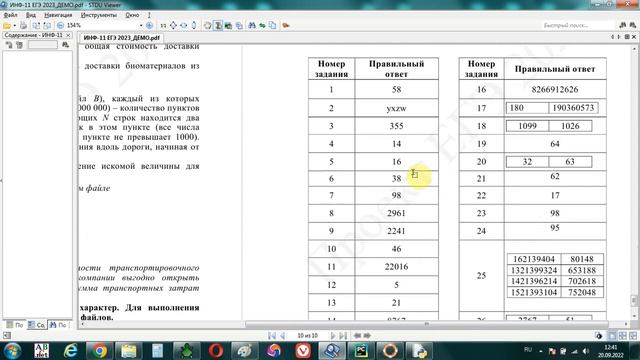Viewport: 640px width, 360px height.
Task: Click answer cell yxzw
Action: pyautogui.click(x=396, y=108)
